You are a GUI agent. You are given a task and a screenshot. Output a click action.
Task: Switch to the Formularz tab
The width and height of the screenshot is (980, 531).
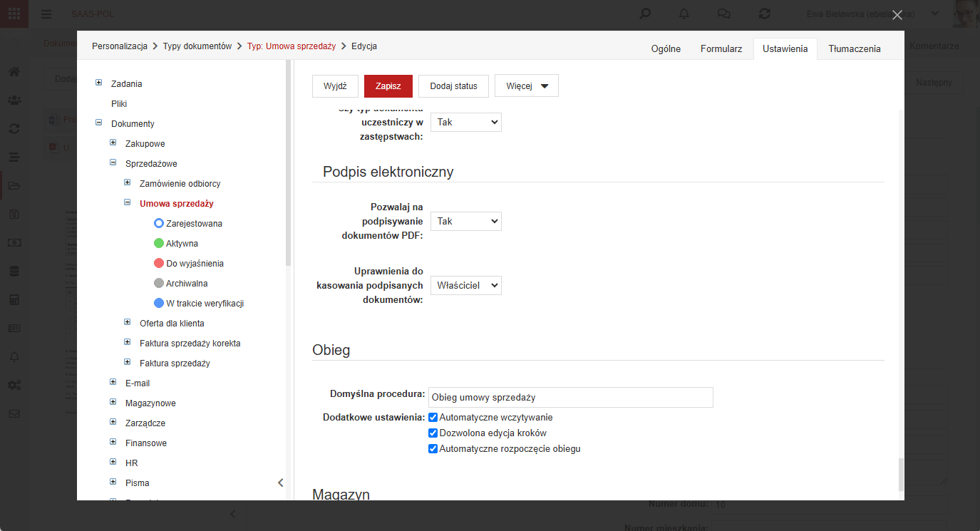click(x=721, y=48)
